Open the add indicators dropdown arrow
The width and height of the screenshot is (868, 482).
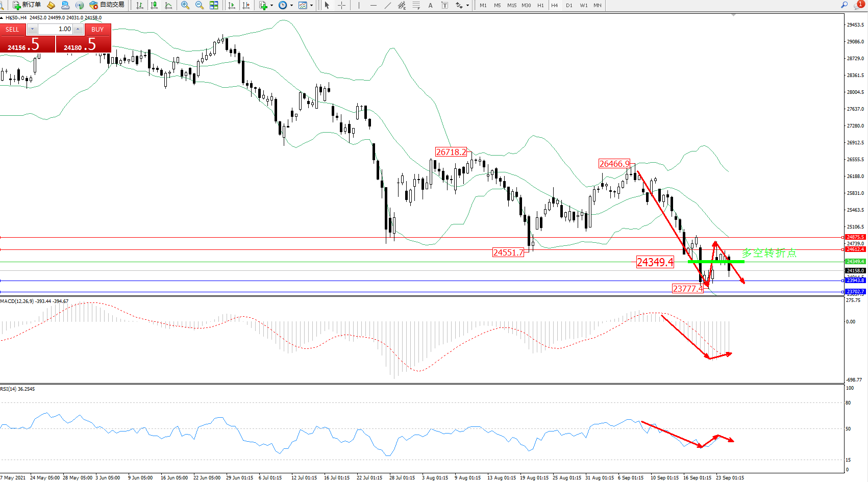click(271, 6)
